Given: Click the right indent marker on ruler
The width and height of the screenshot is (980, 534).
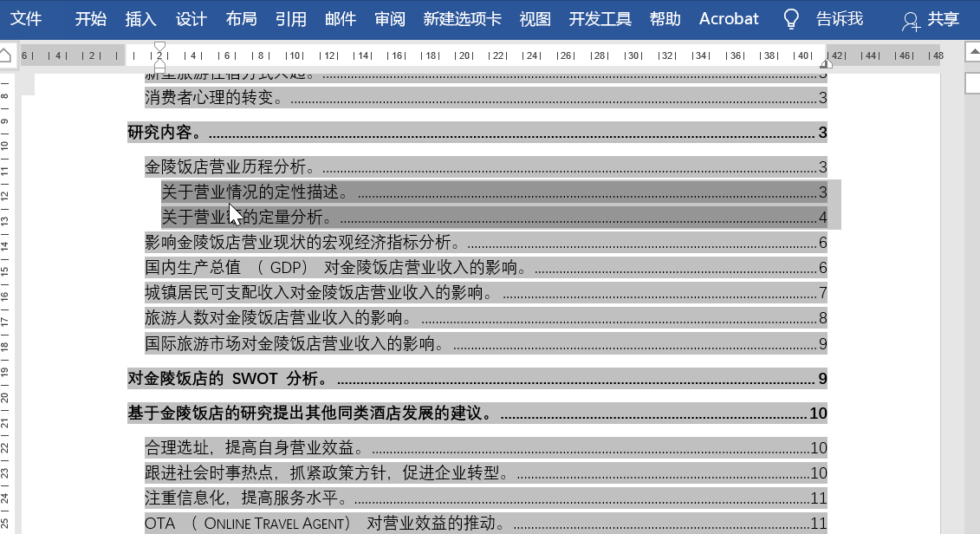Looking at the screenshot, I should [x=826, y=63].
